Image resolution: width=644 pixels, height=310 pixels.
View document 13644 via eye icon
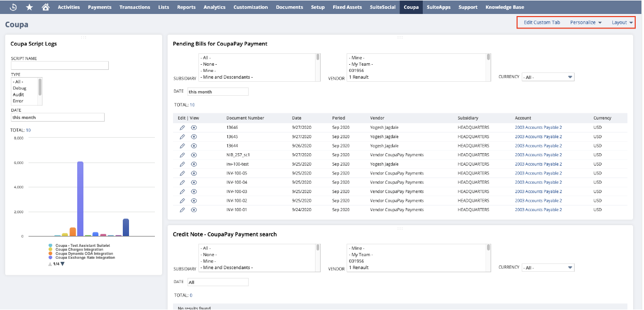point(194,146)
